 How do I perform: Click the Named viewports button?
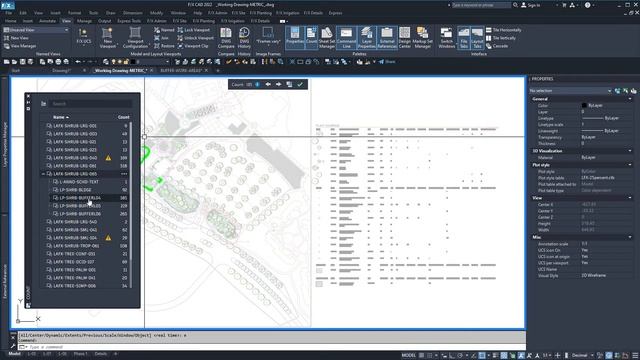(164, 30)
